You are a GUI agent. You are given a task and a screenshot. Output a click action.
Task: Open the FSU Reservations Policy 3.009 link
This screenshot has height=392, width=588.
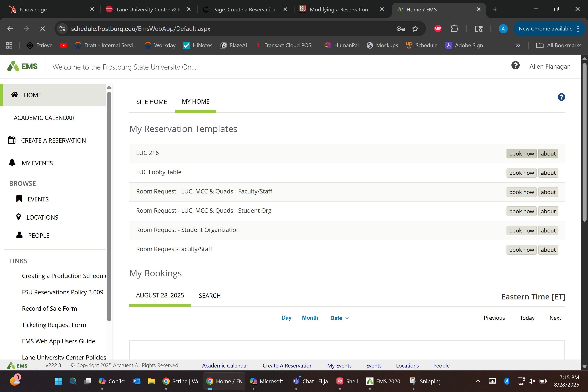pos(62,292)
